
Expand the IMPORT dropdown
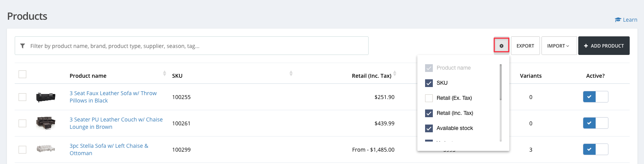click(x=559, y=46)
